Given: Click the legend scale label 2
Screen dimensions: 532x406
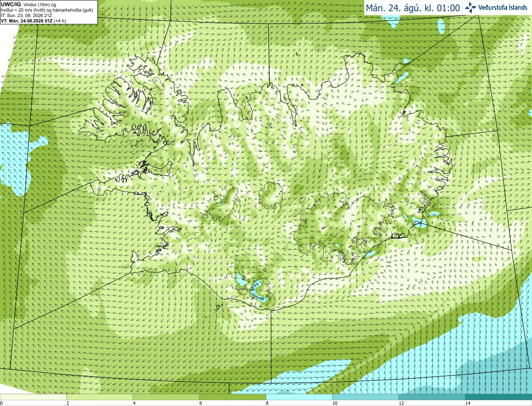Looking at the screenshot, I should [67, 403].
